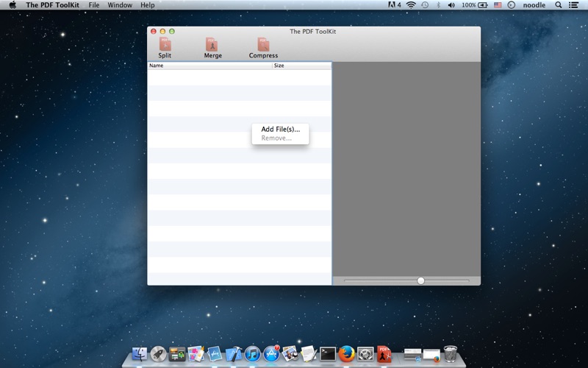Sort the file list by Name column
The image size is (588, 368).
click(209, 66)
